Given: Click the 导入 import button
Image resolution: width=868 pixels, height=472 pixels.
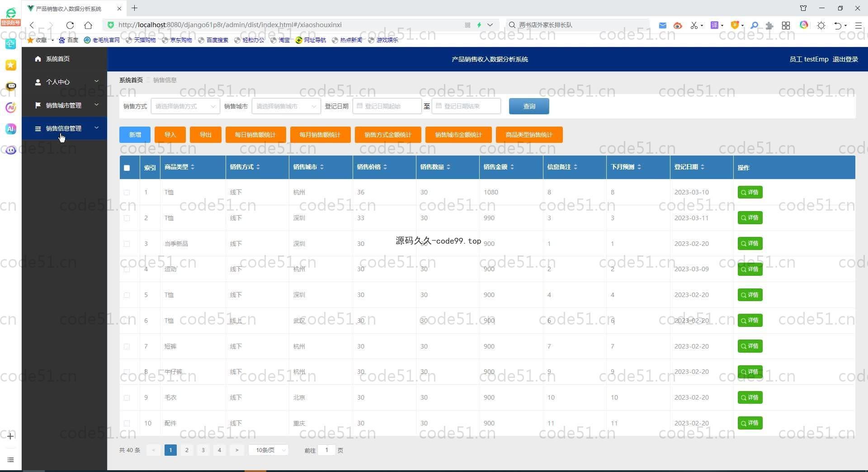Looking at the screenshot, I should coord(170,135).
